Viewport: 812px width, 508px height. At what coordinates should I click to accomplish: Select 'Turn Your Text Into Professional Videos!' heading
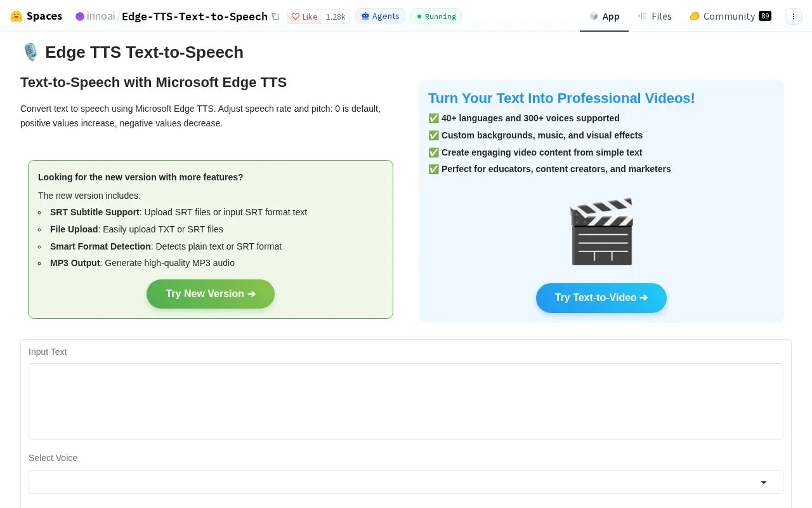561,98
